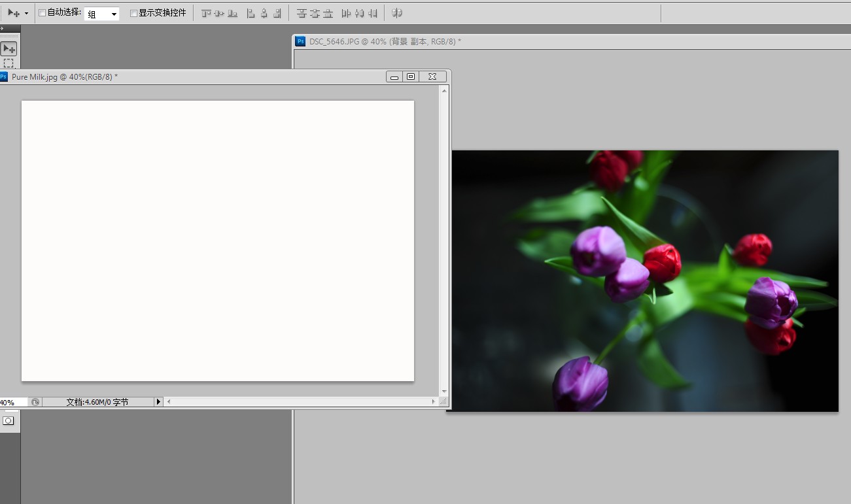Image resolution: width=851 pixels, height=504 pixels.
Task: Activate the DSC_5646.JPG document title bar
Action: click(572, 41)
